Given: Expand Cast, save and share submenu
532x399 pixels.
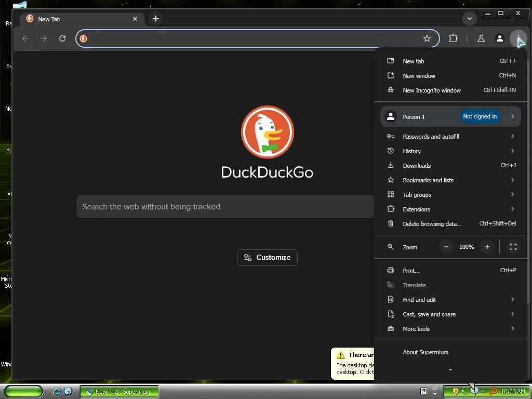Looking at the screenshot, I should coord(450,314).
